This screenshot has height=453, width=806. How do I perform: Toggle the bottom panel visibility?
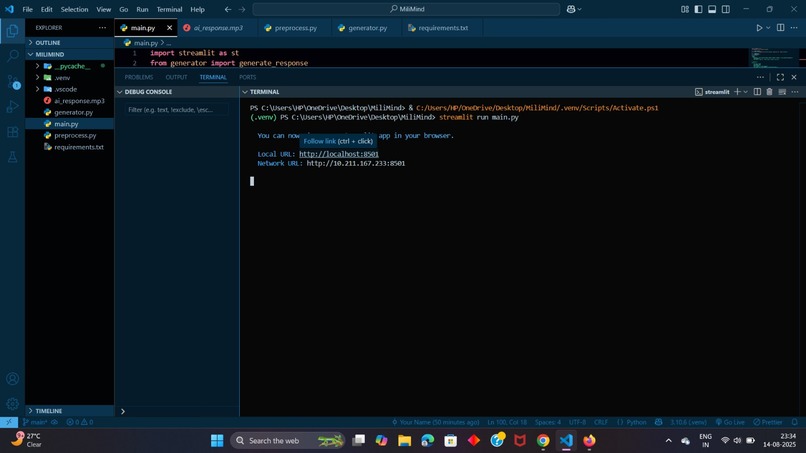coord(712,9)
